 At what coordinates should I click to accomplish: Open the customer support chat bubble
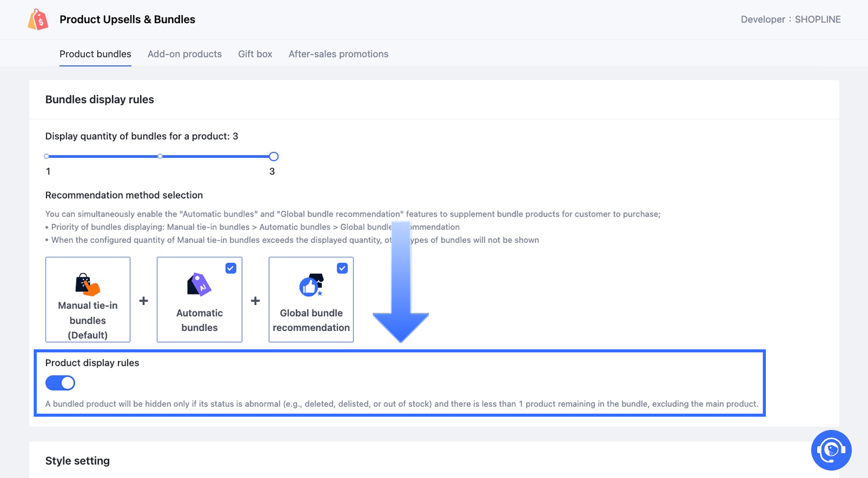[x=831, y=450]
